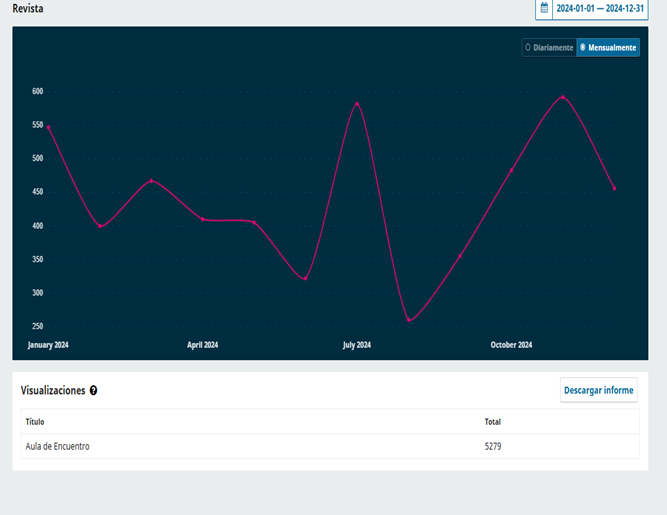This screenshot has width=667, height=515.
Task: Click the Revista section heading
Action: point(28,8)
